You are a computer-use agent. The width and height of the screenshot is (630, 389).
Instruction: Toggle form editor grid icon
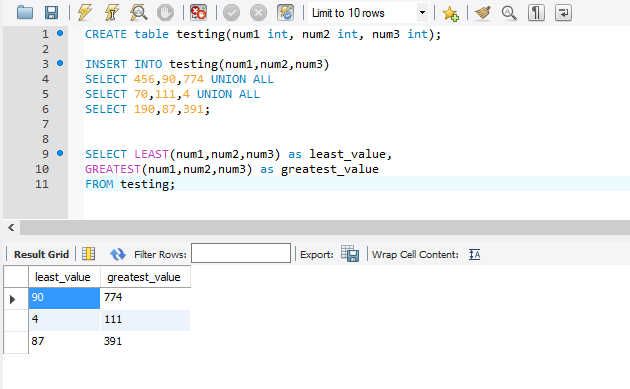[88, 254]
